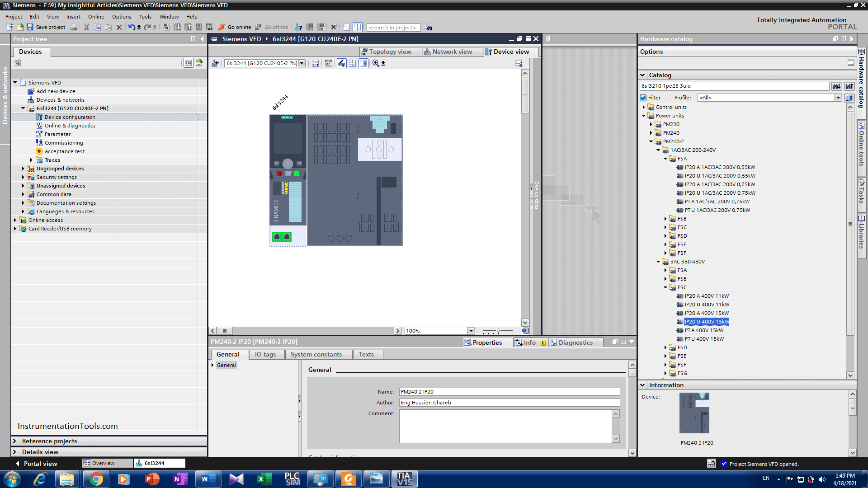Select Commissioning in project tree
This screenshot has width=868, height=488.
pyautogui.click(x=64, y=143)
